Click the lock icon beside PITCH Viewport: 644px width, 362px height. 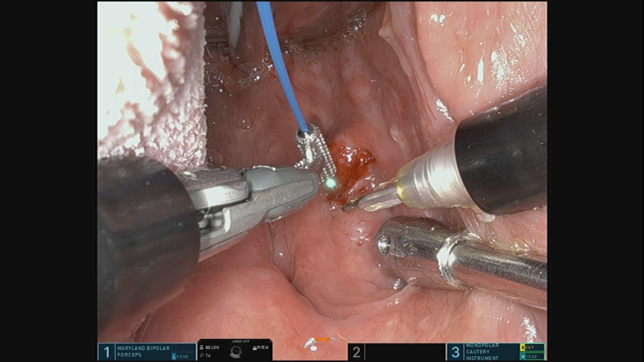(255, 348)
